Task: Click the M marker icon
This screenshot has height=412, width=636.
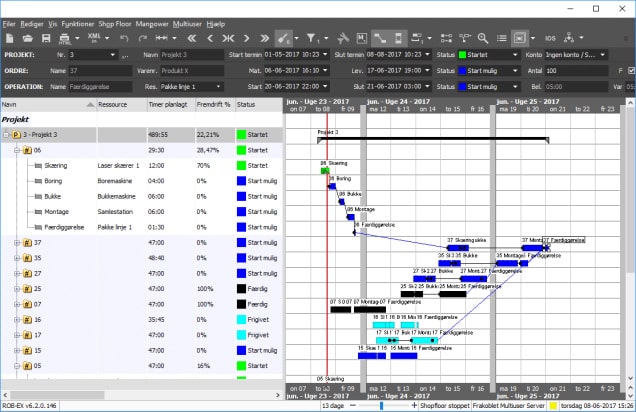Action: (x=361, y=38)
